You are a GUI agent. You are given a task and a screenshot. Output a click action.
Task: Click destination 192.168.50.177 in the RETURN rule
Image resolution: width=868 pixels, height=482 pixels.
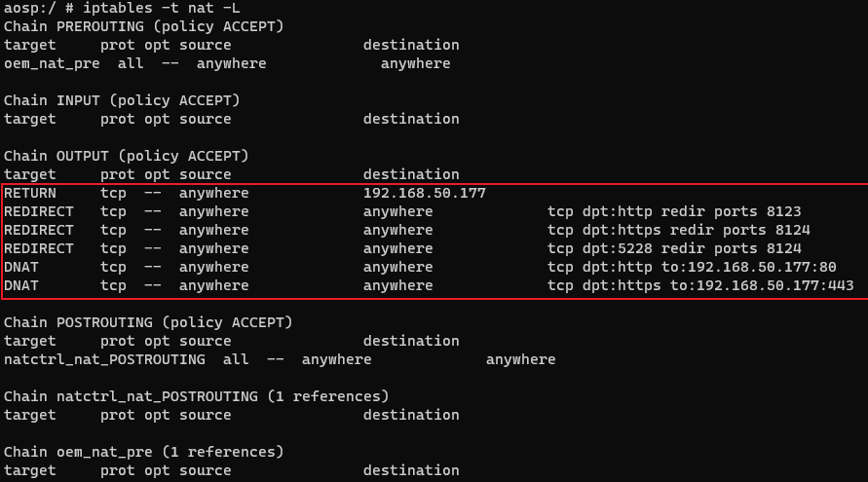coord(425,193)
